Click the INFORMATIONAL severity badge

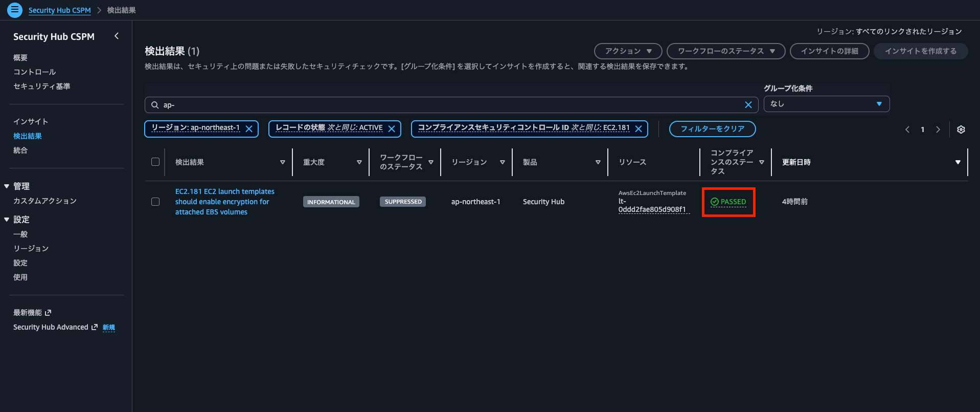click(331, 202)
